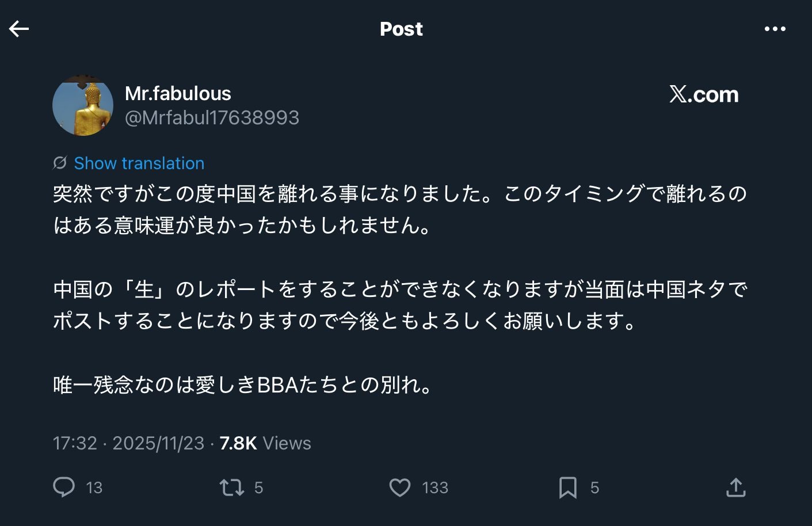
Task: Click the Post header title
Action: (x=401, y=29)
